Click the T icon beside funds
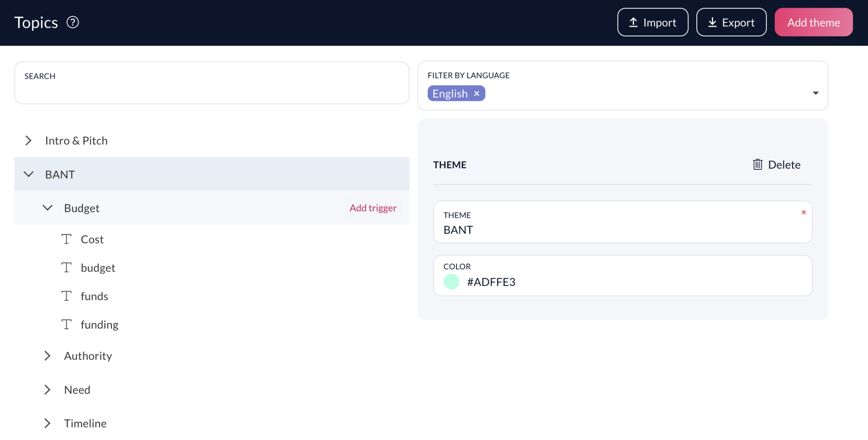 coord(67,296)
